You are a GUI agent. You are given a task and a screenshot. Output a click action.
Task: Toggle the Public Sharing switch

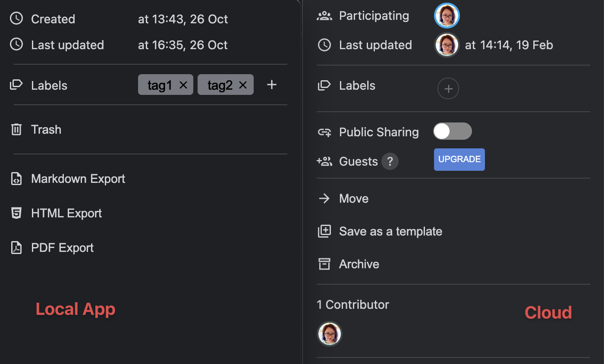point(452,132)
